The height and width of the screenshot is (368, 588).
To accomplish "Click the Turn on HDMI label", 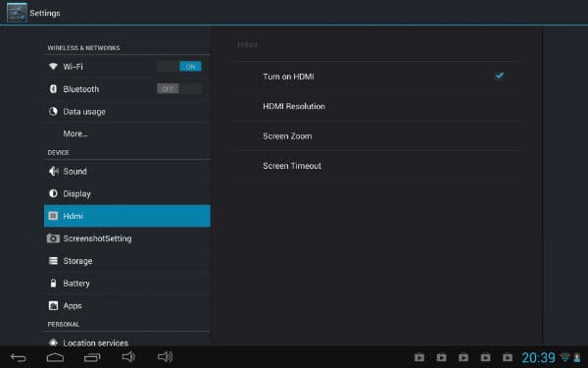I will 288,77.
